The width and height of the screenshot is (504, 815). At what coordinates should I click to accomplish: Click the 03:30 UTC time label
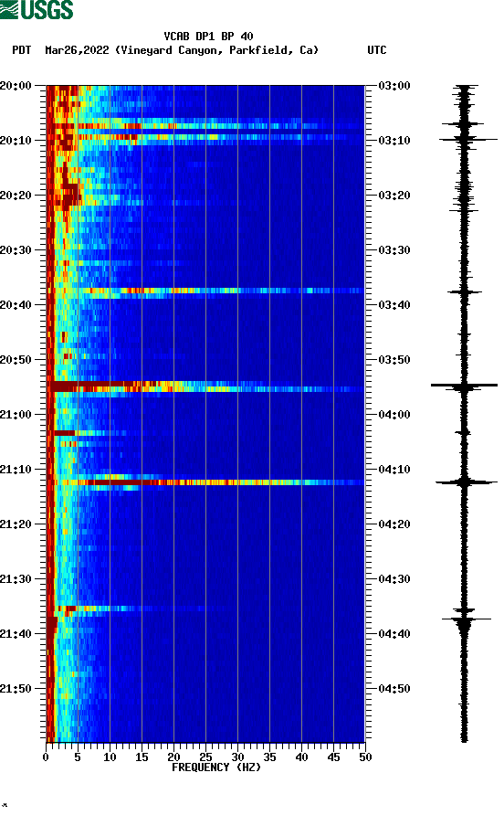click(x=394, y=250)
